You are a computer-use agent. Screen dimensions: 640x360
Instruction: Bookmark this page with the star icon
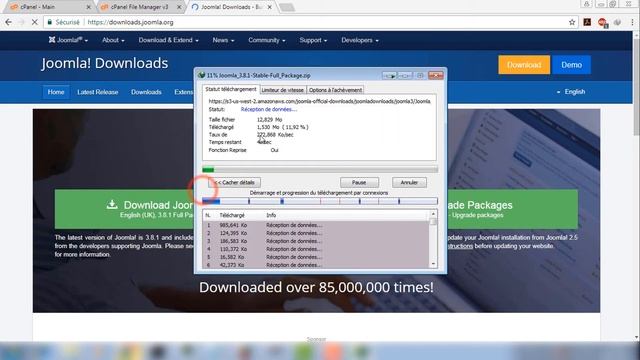point(572,22)
